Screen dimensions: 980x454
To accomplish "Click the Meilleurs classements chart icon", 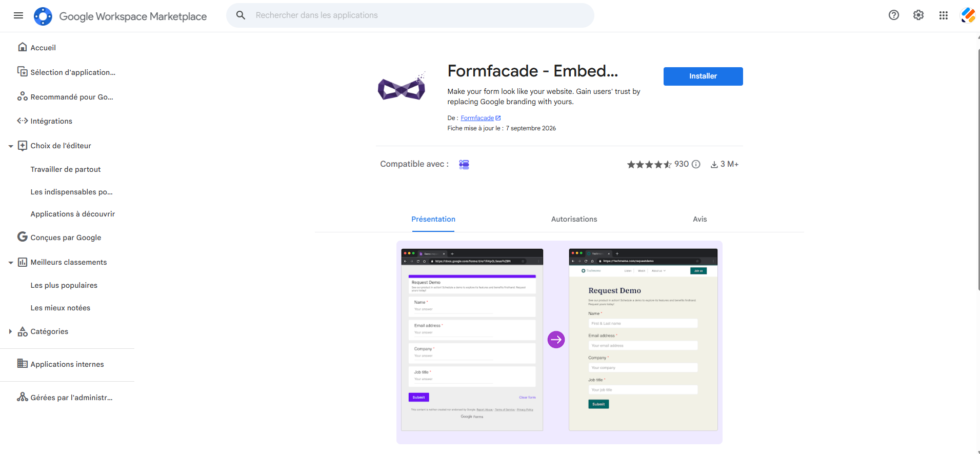I will pyautogui.click(x=23, y=262).
